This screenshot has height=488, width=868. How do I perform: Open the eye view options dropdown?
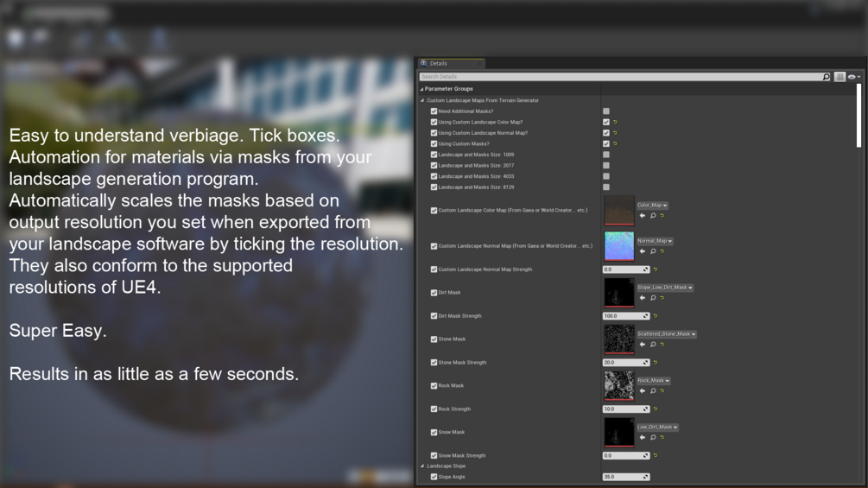[x=854, y=77]
